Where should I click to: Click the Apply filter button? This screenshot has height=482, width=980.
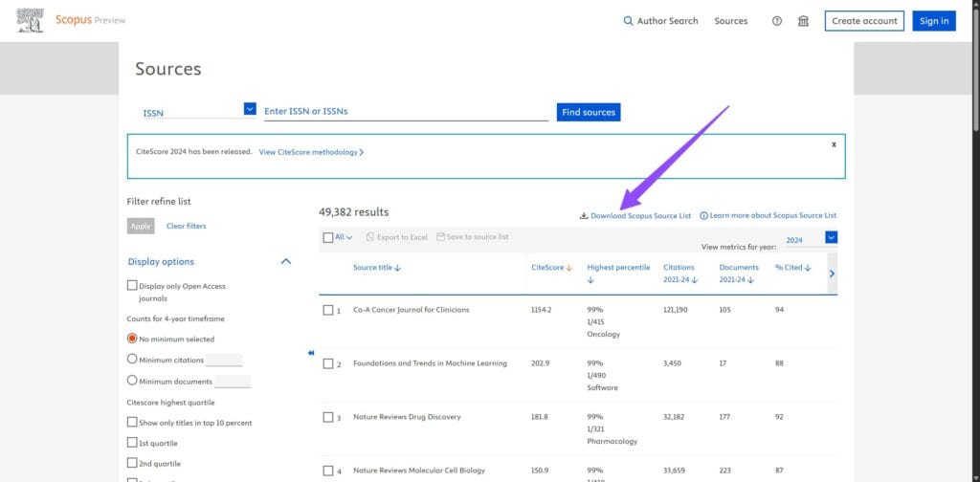click(141, 226)
